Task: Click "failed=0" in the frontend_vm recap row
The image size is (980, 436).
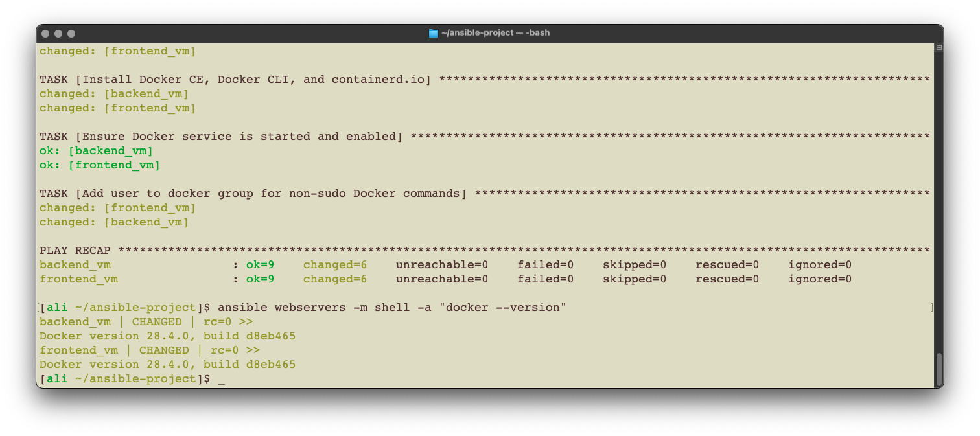Action: pos(545,279)
